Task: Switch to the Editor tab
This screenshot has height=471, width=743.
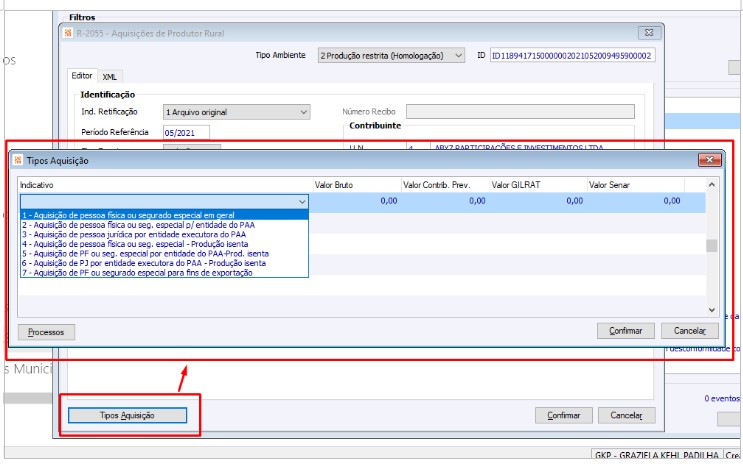Action: pyautogui.click(x=82, y=76)
